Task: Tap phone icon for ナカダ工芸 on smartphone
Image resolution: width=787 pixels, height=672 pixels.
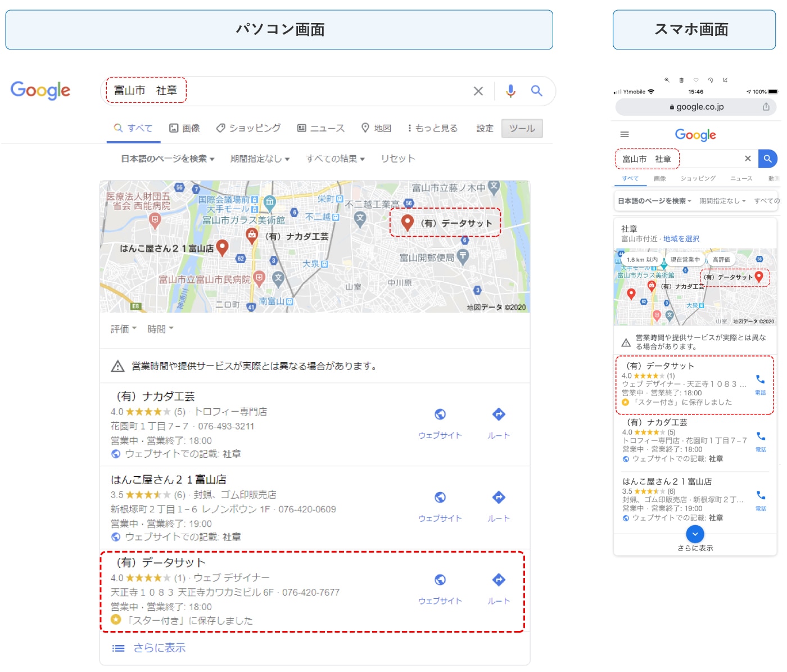Action: pos(761,436)
